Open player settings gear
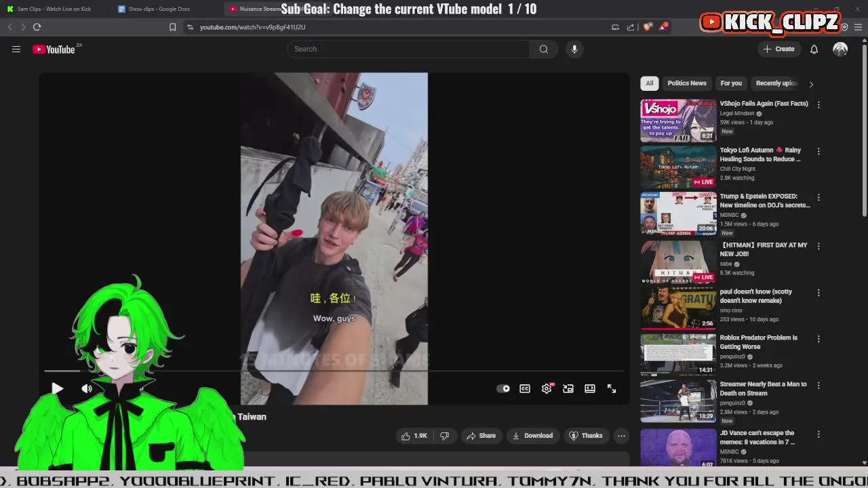868x488 pixels. [547, 388]
